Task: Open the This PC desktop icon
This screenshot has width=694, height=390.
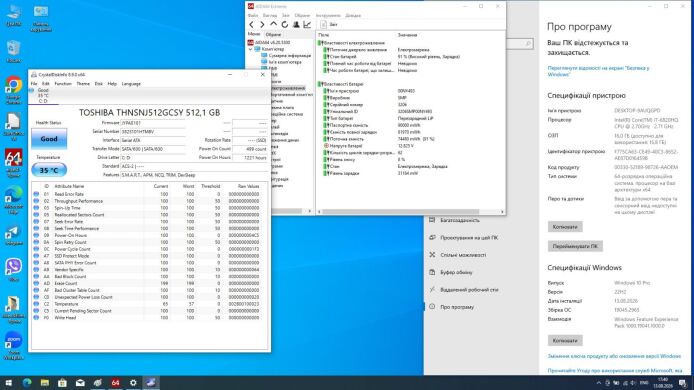Action: (13, 15)
